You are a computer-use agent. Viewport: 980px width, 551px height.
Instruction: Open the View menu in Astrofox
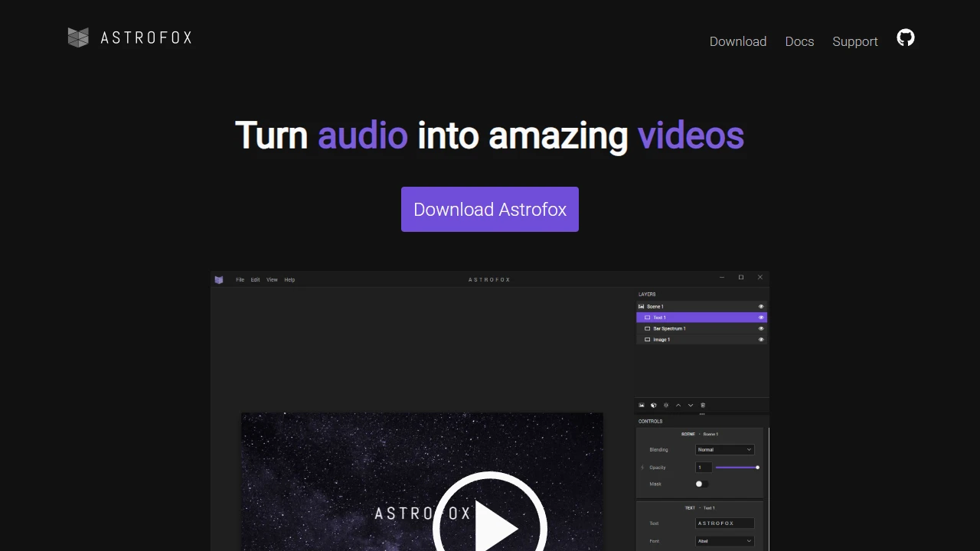(272, 279)
